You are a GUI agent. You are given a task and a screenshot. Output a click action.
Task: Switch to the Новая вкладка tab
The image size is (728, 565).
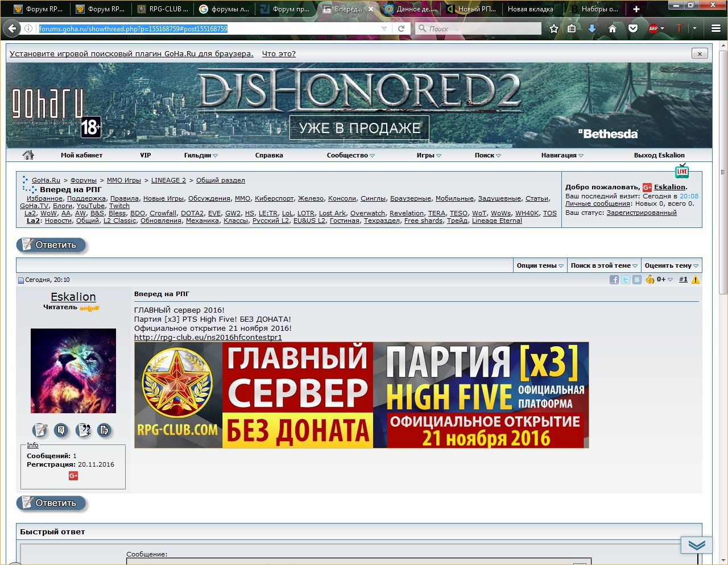531,9
